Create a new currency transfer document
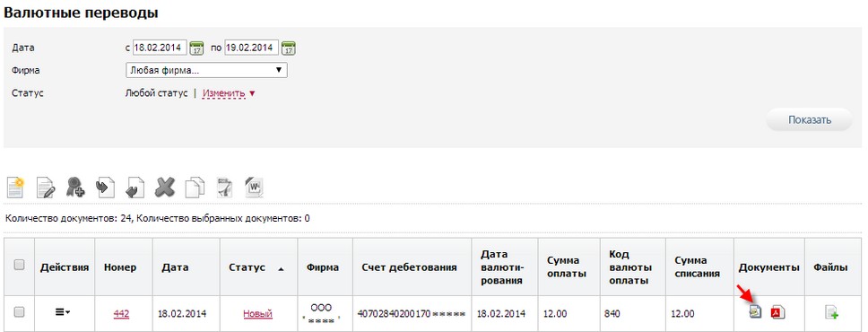The width and height of the screenshot is (868, 332). click(15, 188)
